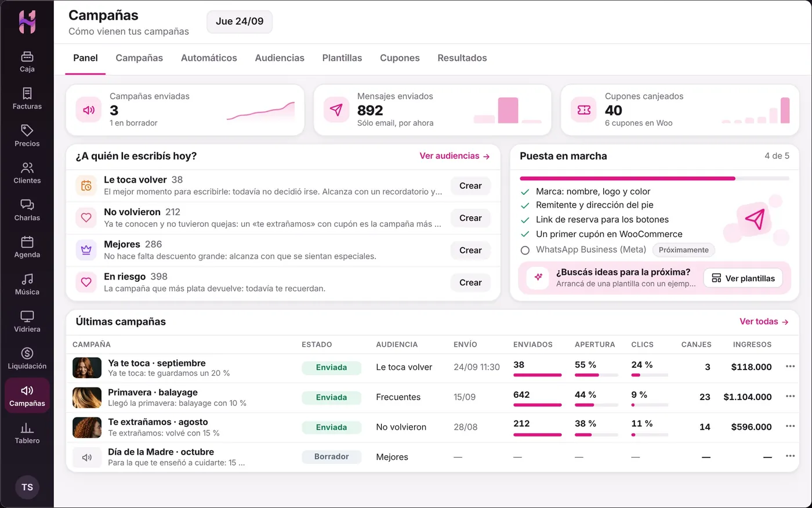Open Música in the sidebar
Image resolution: width=812 pixels, height=508 pixels.
click(x=27, y=285)
